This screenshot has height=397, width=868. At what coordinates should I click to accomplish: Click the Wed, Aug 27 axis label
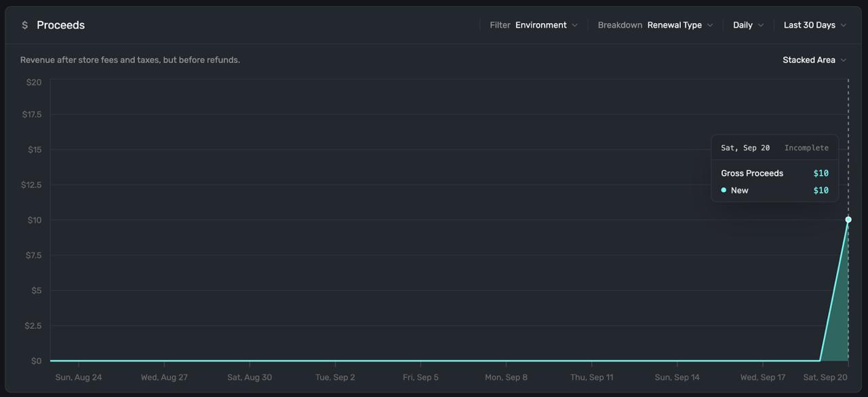click(x=164, y=377)
